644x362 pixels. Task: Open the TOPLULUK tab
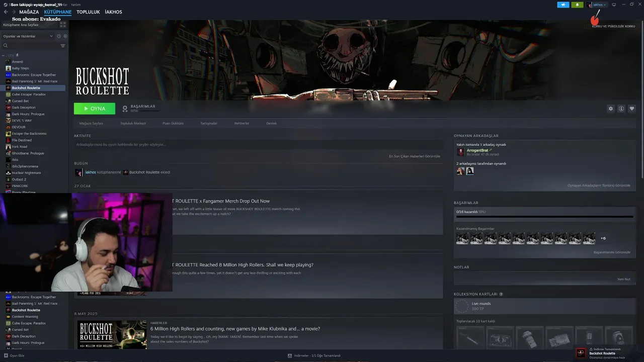pyautogui.click(x=88, y=12)
